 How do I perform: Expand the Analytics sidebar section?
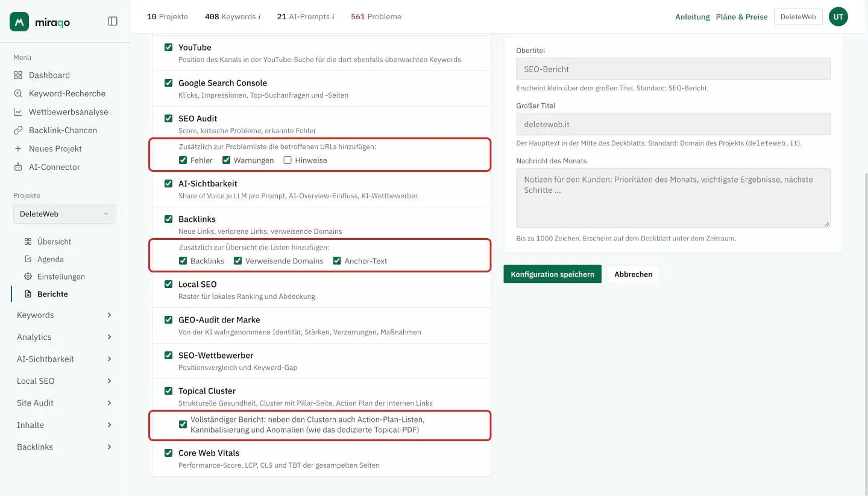[64, 337]
